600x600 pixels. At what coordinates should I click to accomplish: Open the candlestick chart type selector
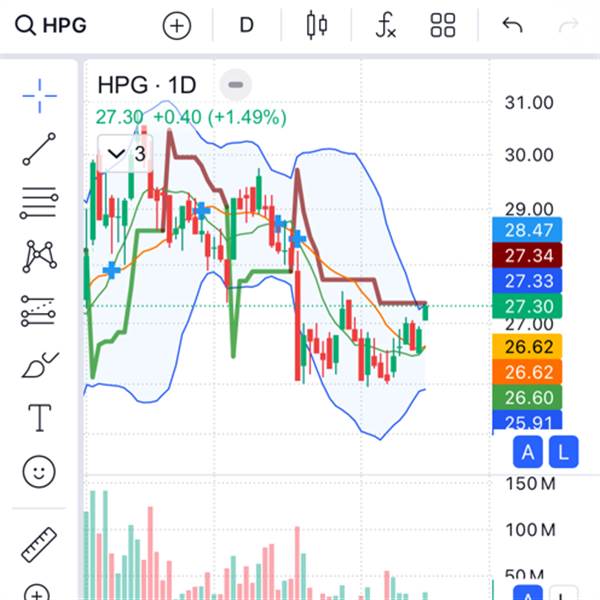point(317,26)
